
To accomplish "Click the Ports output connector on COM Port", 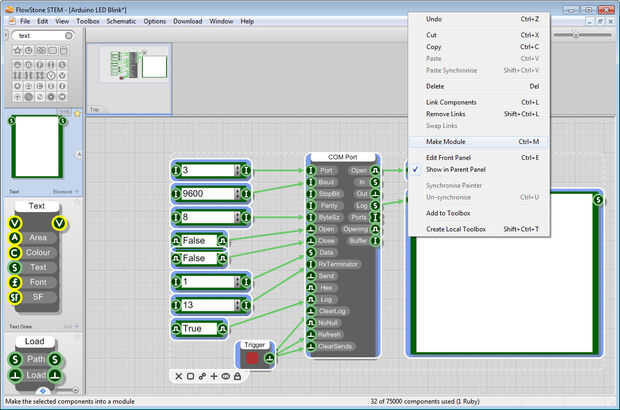I will point(375,217).
